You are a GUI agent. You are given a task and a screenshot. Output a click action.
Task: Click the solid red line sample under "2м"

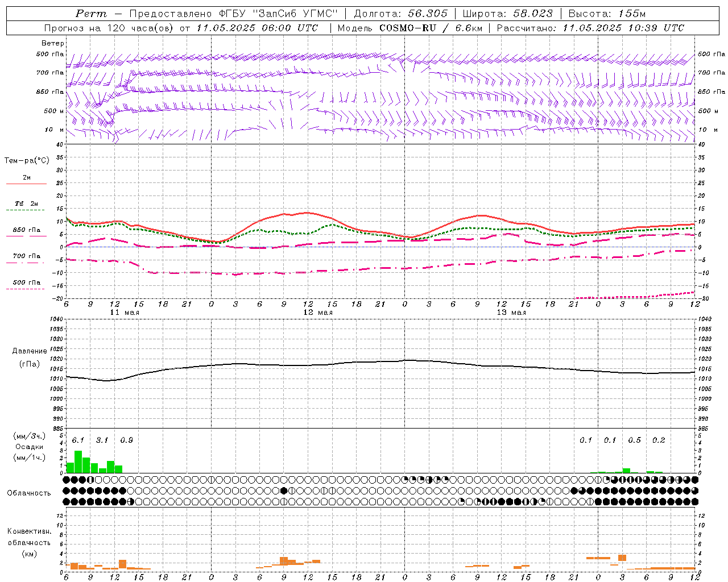[26, 184]
